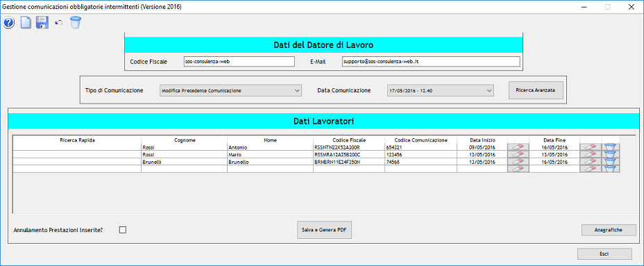
Task: Select tax code RSSNTN23X52A300R
Action: 349,147
